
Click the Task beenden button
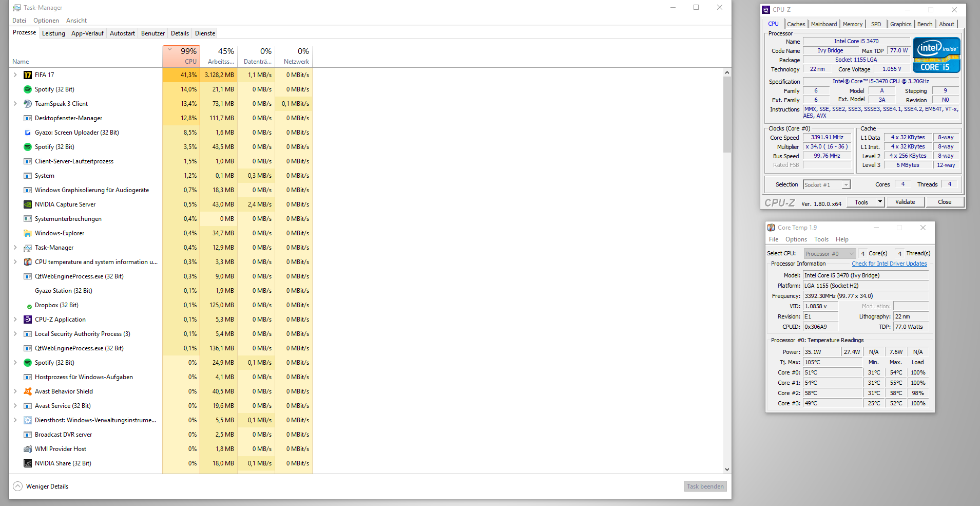point(705,486)
